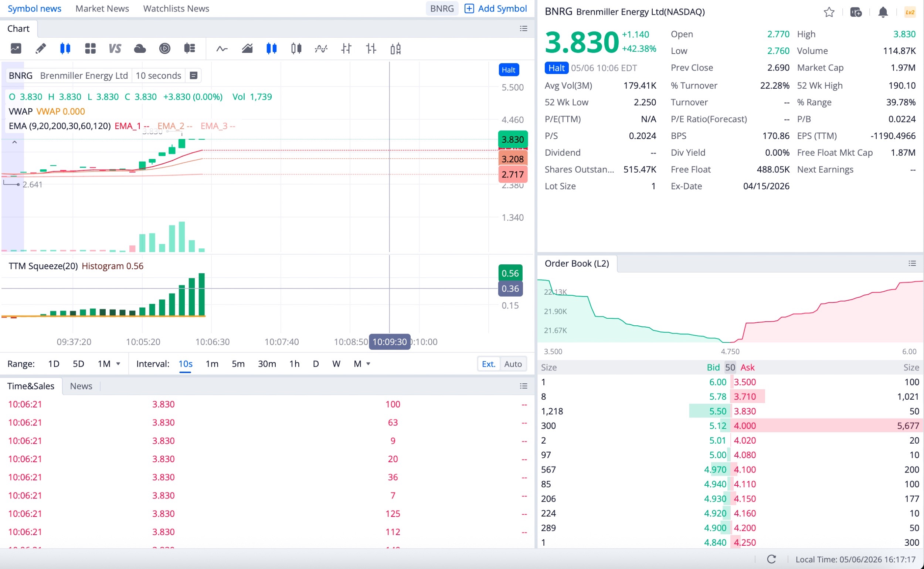This screenshot has width=924, height=569.
Task: Toggle the Auto scale button
Action: click(513, 364)
